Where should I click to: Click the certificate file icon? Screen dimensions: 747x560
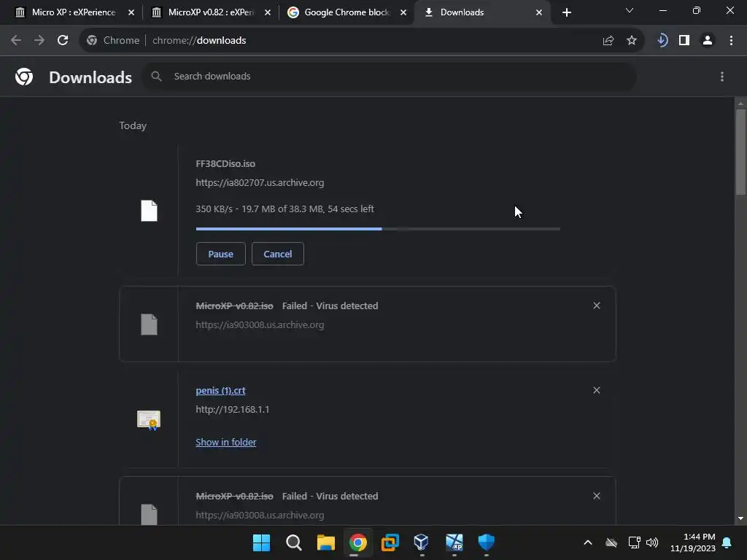coord(149,420)
